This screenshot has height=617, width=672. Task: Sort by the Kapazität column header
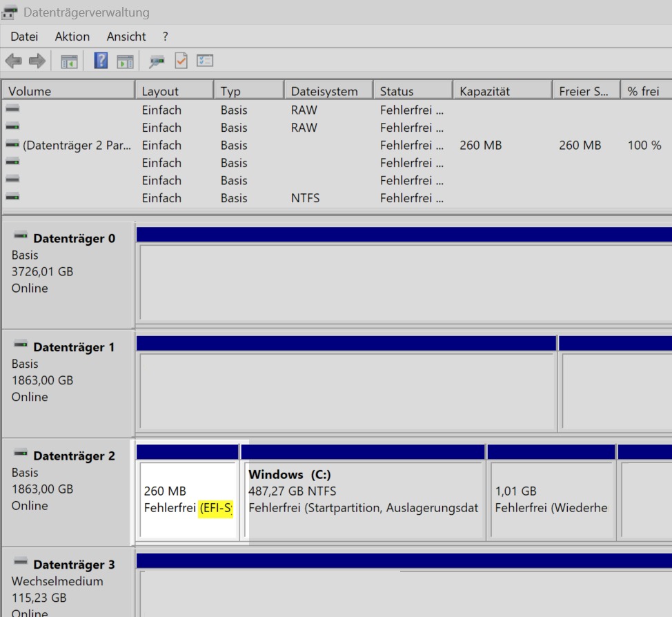(x=502, y=91)
